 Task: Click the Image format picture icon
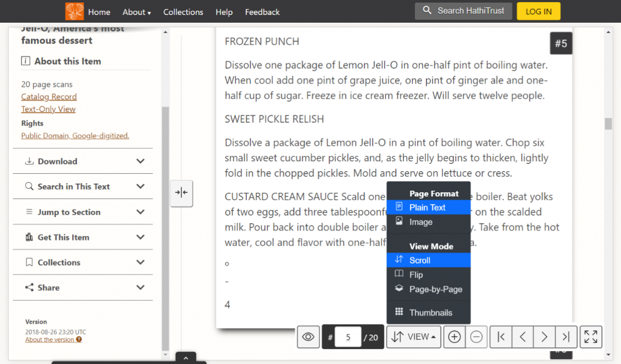click(x=399, y=221)
